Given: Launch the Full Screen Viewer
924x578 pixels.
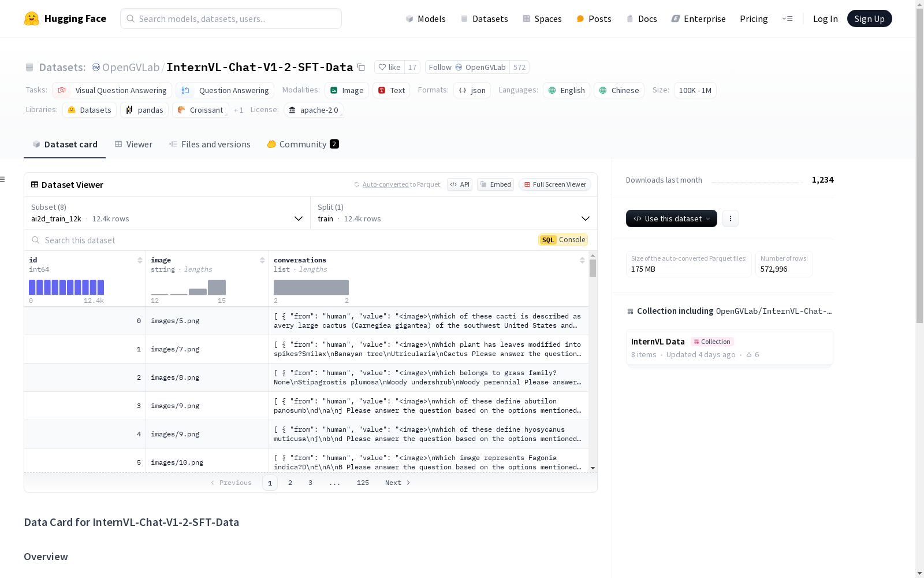Looking at the screenshot, I should tap(555, 184).
